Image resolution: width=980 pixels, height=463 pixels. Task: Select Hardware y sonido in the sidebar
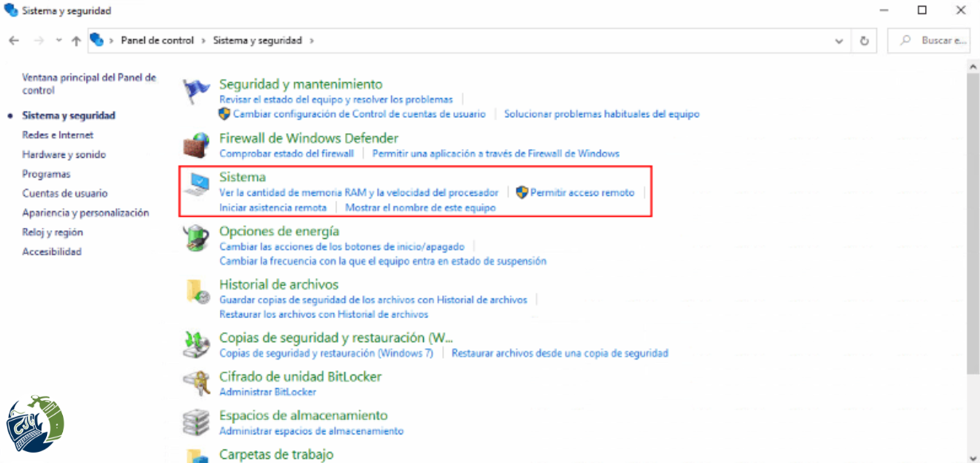point(64,155)
